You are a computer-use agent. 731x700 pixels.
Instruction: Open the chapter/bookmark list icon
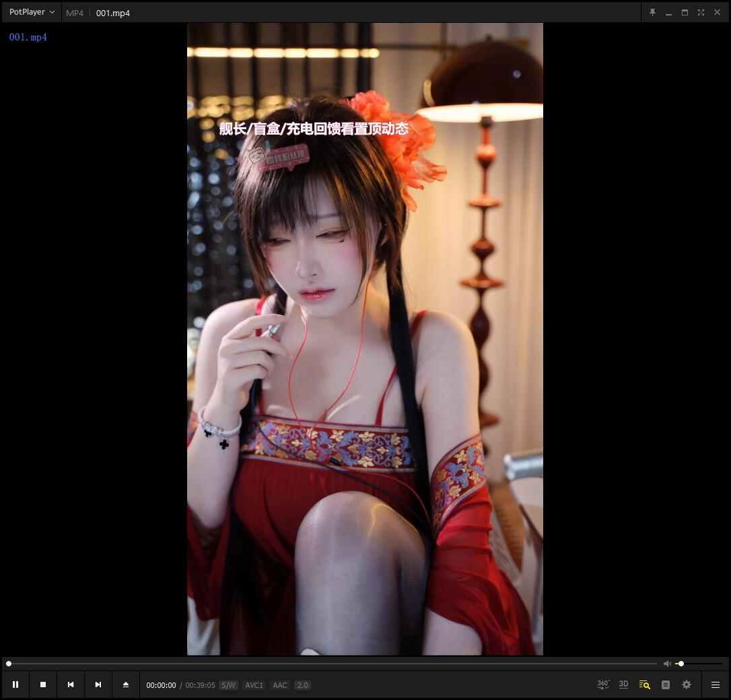666,685
